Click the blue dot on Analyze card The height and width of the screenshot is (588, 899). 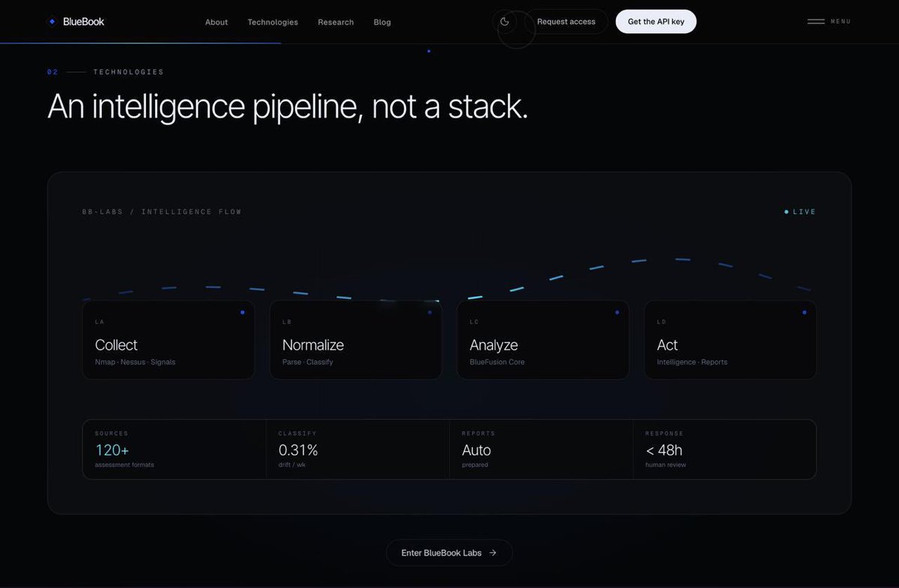617,312
